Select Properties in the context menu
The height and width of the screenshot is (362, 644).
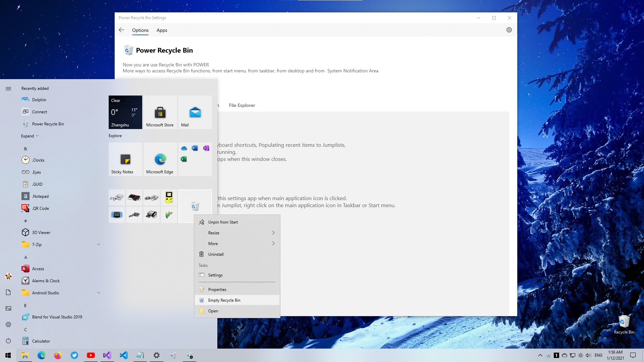[237, 290]
